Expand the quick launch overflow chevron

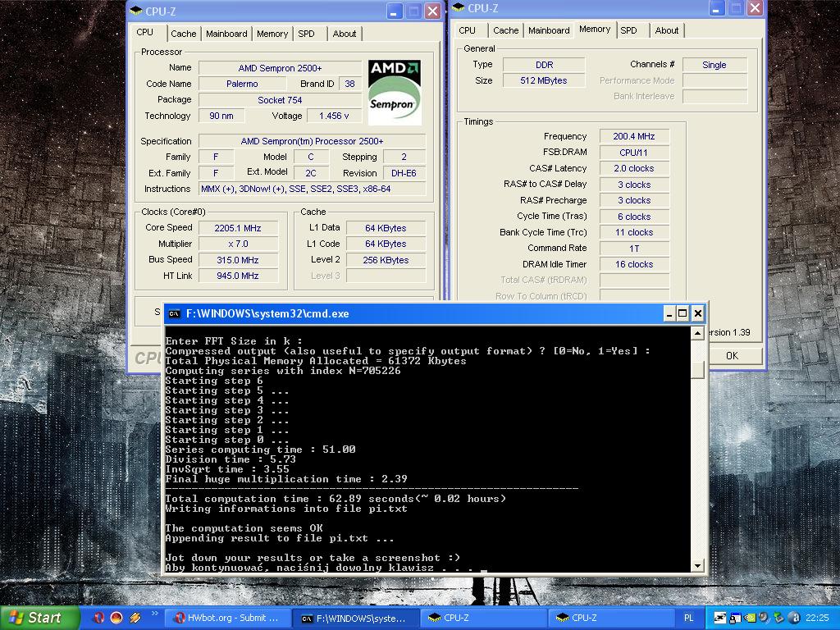[x=155, y=614]
